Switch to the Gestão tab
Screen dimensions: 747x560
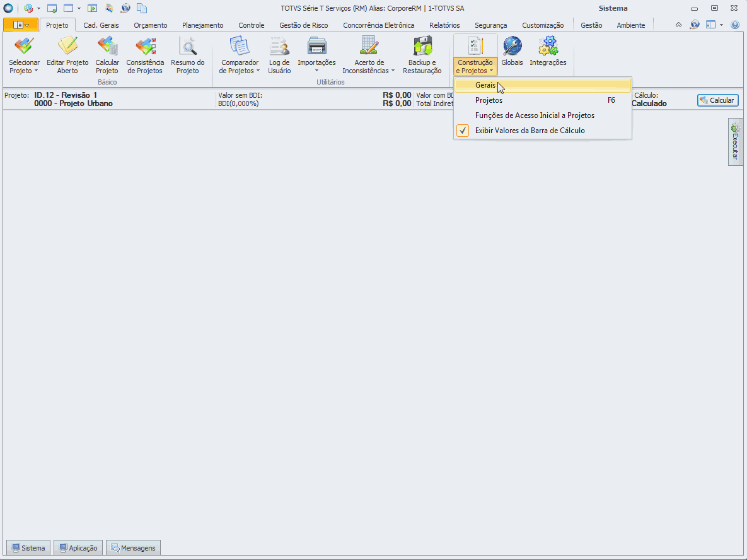click(591, 25)
